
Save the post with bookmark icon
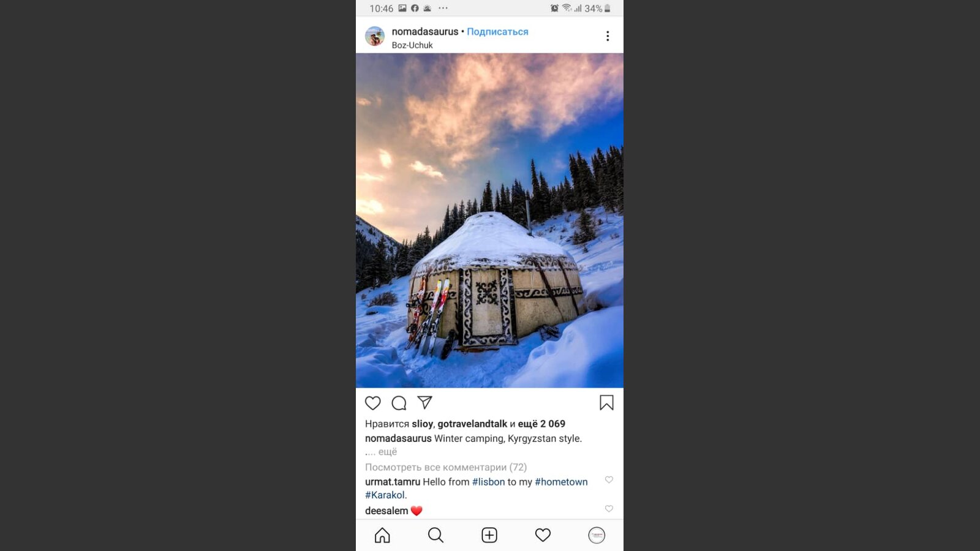[x=606, y=402]
